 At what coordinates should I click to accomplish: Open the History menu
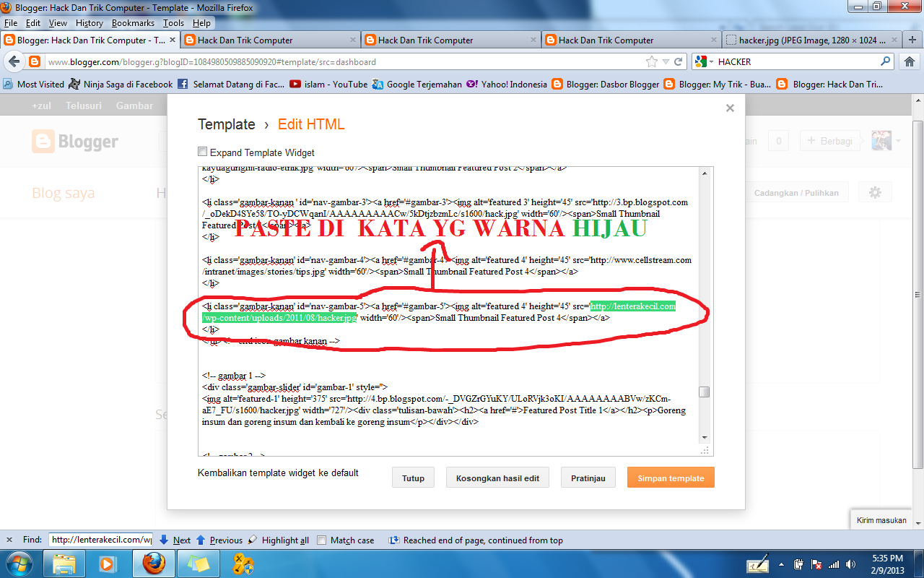(x=90, y=23)
